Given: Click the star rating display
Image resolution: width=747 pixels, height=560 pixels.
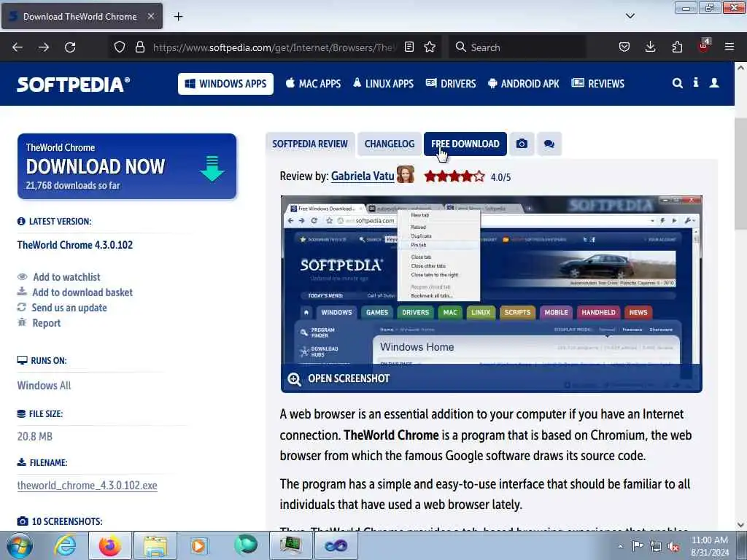Looking at the screenshot, I should point(454,176).
